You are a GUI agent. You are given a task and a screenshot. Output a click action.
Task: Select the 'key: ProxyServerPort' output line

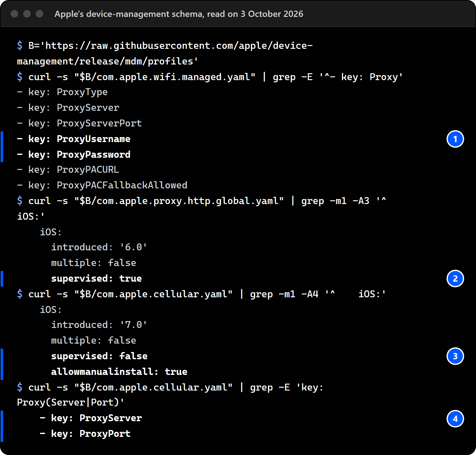point(79,123)
